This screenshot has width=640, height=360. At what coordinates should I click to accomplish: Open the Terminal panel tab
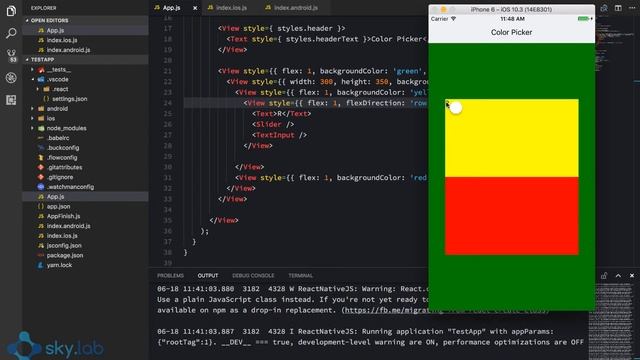tap(300, 276)
